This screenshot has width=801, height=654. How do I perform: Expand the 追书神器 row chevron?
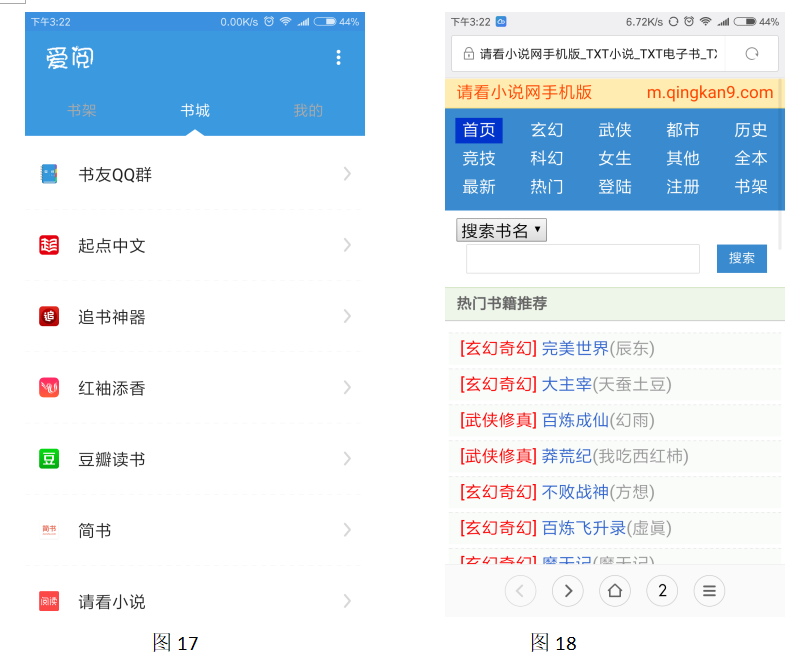pos(347,316)
